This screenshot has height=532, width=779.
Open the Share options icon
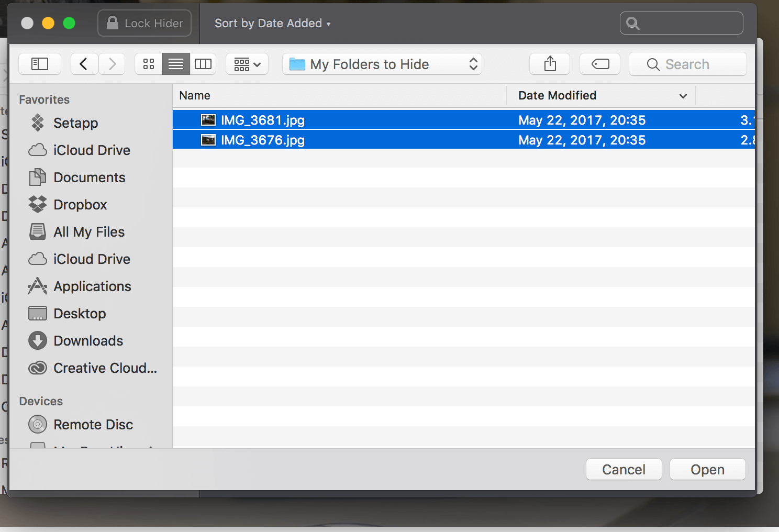pos(549,64)
